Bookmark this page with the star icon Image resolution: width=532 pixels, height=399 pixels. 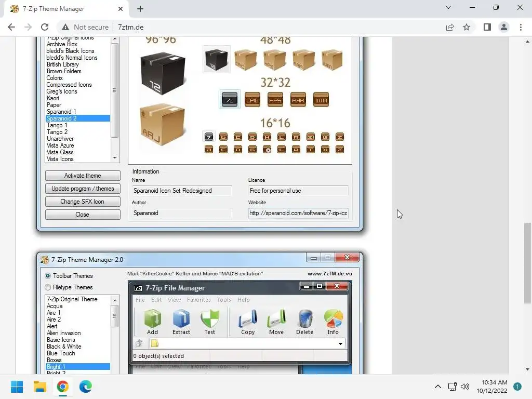pyautogui.click(x=467, y=27)
